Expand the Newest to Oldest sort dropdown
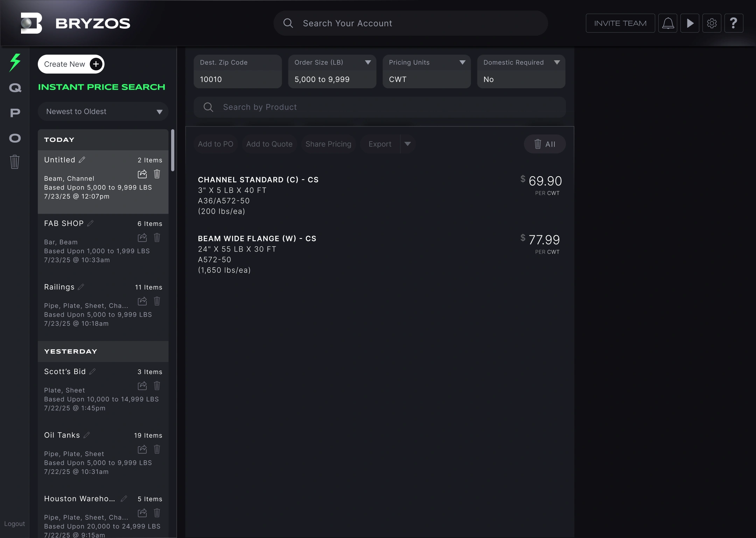The image size is (756, 538). pos(159,112)
